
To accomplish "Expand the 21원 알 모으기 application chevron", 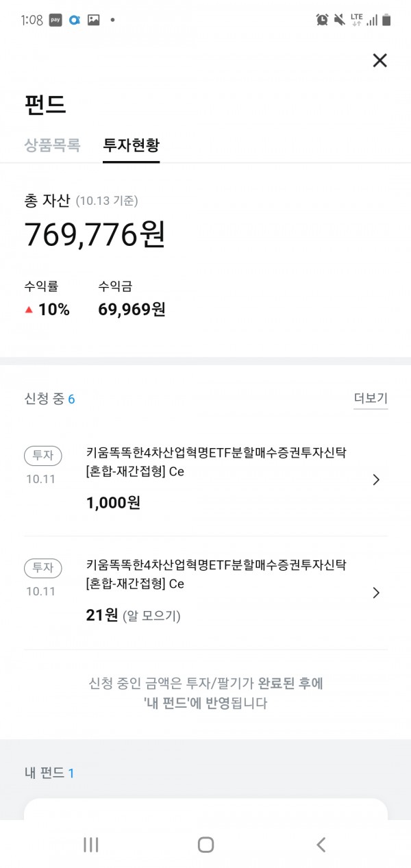I will 375,593.
